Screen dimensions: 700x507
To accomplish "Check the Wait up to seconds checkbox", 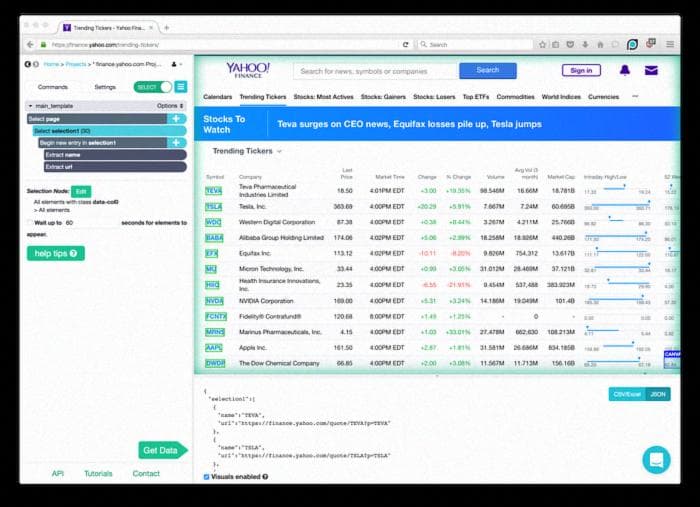I will (30, 223).
